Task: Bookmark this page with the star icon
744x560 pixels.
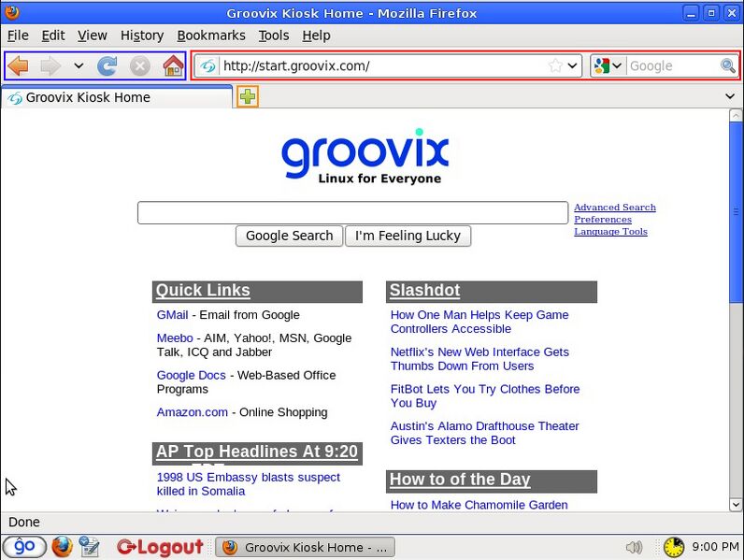Action: click(555, 65)
